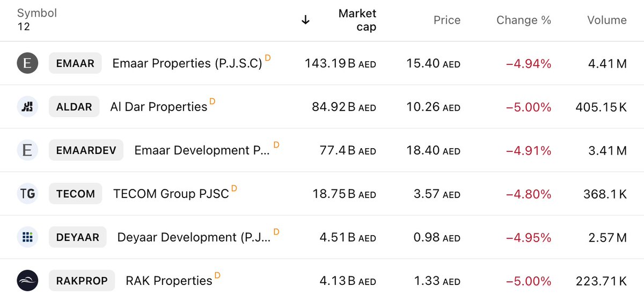
Task: Open the EMAAR ticker badge
Action: 75,63
